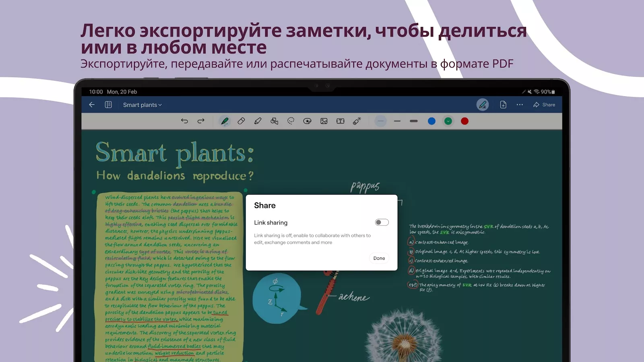Select the Text box tool
The width and height of the screenshot is (644, 362).
pyautogui.click(x=341, y=121)
